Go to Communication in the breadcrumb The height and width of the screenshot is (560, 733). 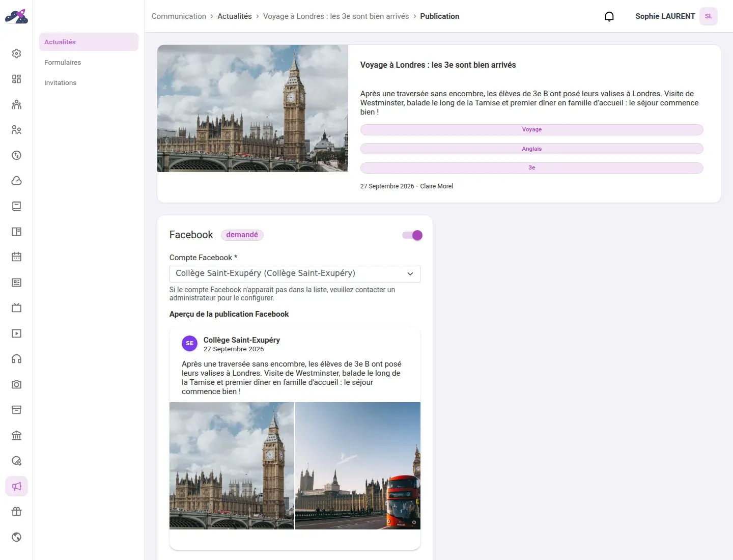pyautogui.click(x=179, y=16)
